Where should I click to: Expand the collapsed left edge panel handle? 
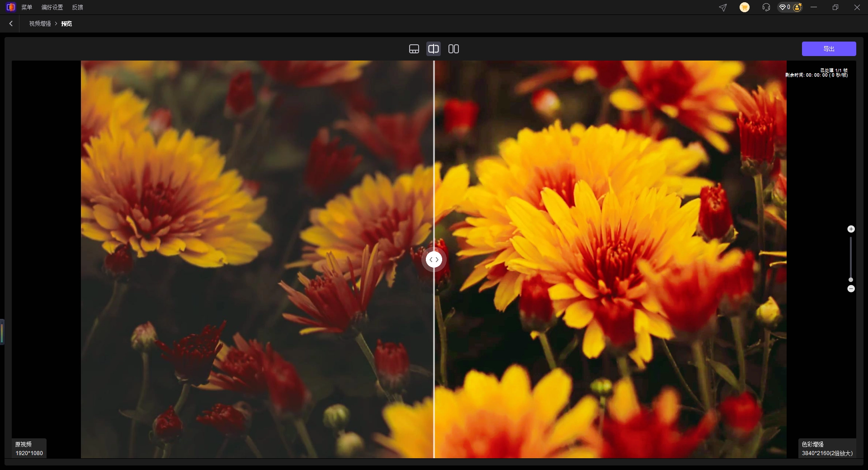[x=2, y=332]
